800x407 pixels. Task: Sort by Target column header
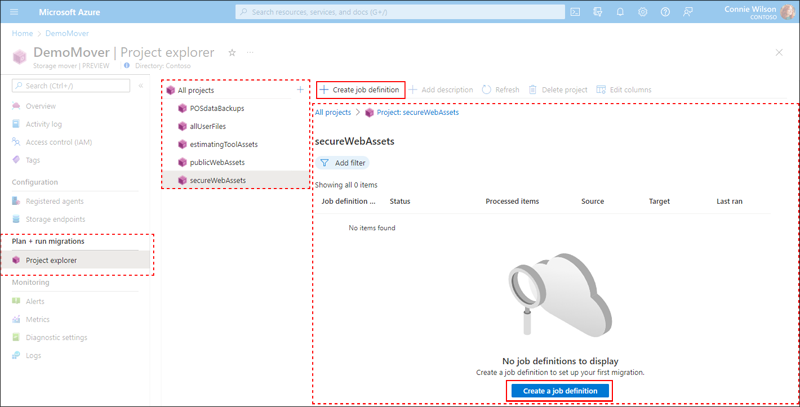tap(659, 201)
